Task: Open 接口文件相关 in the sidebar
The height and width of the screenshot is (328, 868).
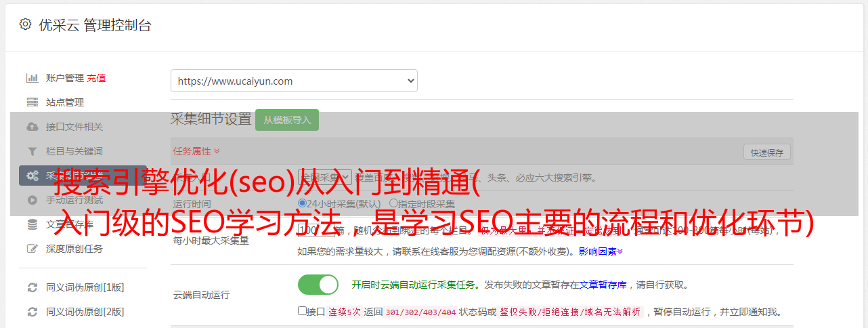Action: 74,127
